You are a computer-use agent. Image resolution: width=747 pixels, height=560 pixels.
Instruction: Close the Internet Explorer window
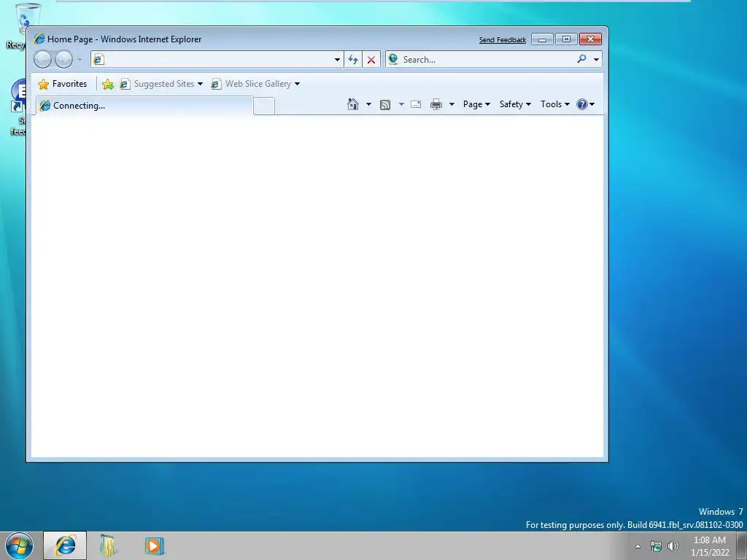click(590, 39)
